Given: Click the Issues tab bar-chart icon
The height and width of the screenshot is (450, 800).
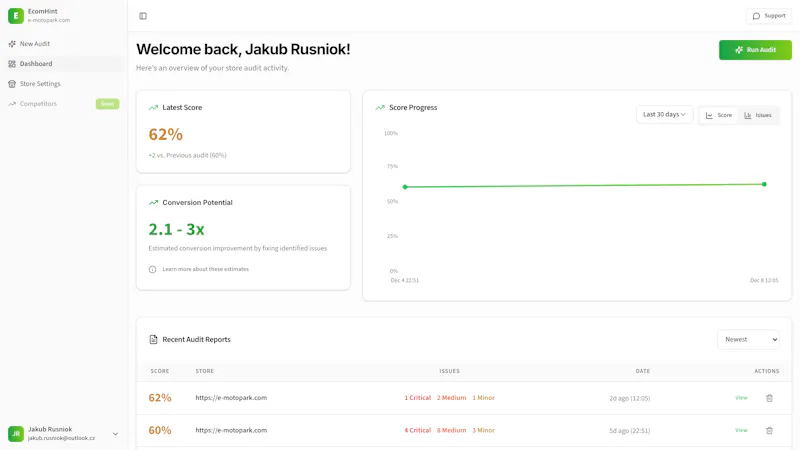Looking at the screenshot, I should tap(747, 115).
